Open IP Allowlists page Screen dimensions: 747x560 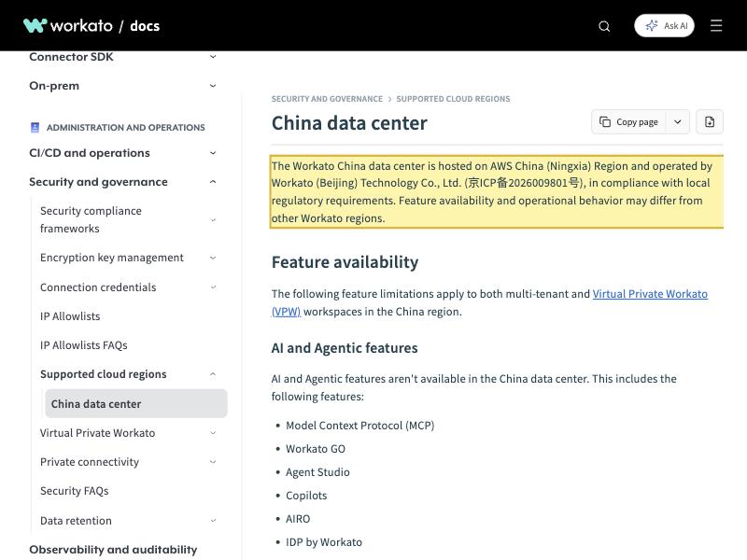tap(70, 316)
